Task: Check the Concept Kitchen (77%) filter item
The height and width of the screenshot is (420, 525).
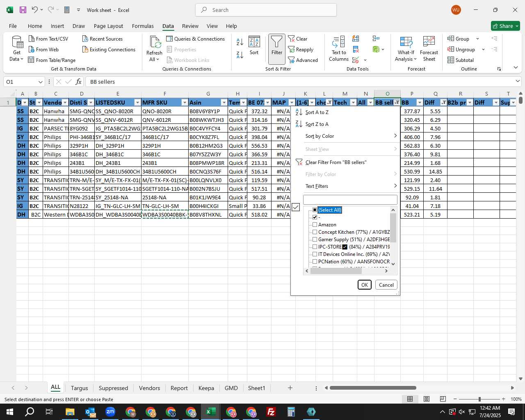Action: coord(315,232)
